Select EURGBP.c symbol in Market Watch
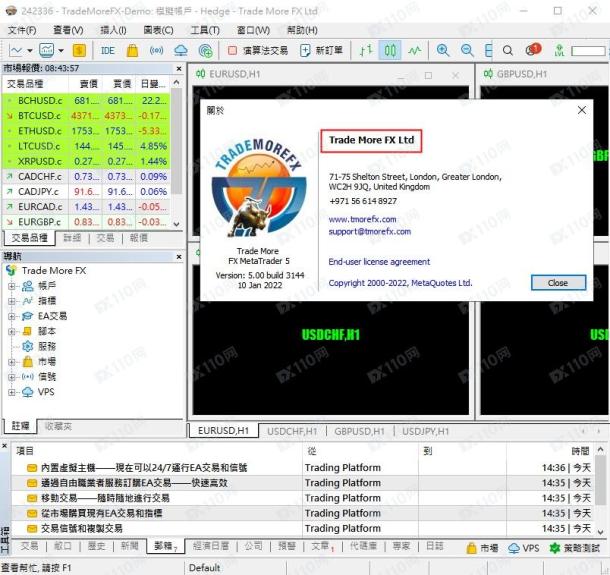The height and width of the screenshot is (575, 610). (x=39, y=222)
